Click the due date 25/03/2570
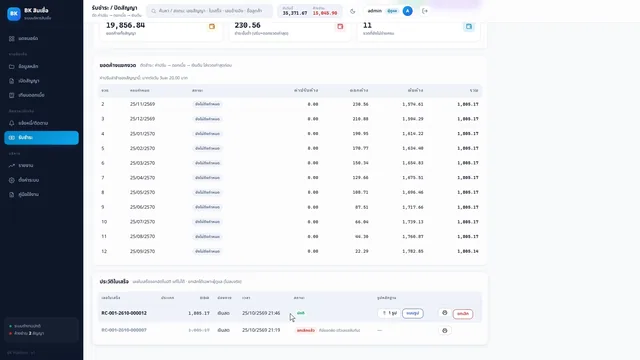The height and width of the screenshot is (360, 640). (142, 163)
